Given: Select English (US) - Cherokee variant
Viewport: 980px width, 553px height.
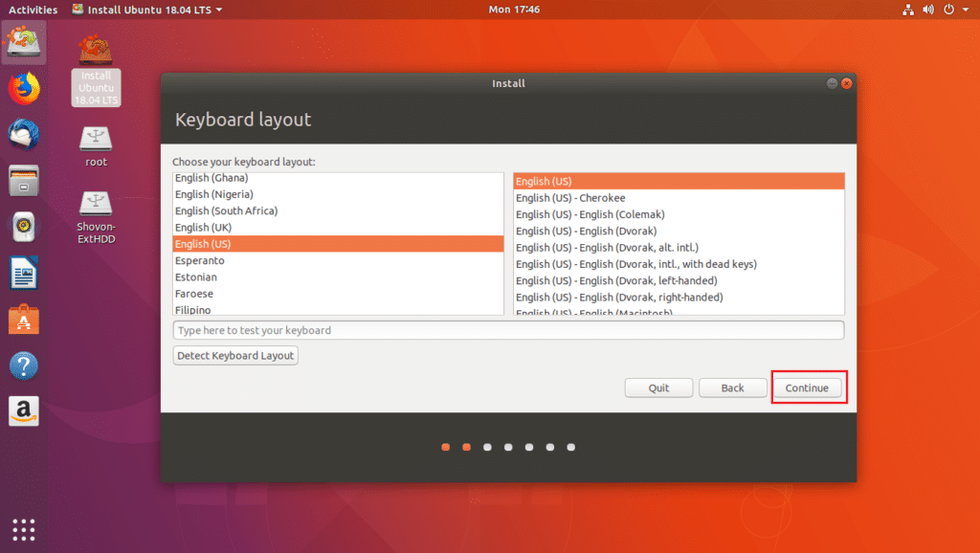Looking at the screenshot, I should [x=679, y=197].
